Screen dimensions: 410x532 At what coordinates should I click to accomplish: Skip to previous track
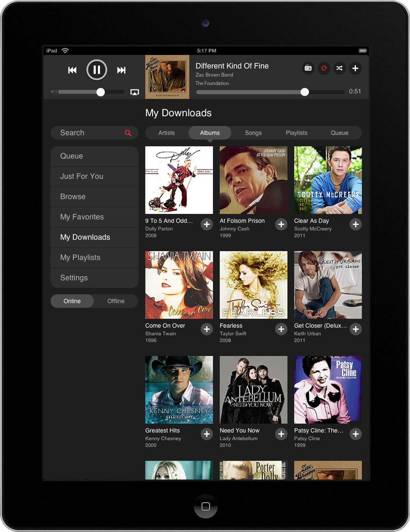(x=72, y=70)
